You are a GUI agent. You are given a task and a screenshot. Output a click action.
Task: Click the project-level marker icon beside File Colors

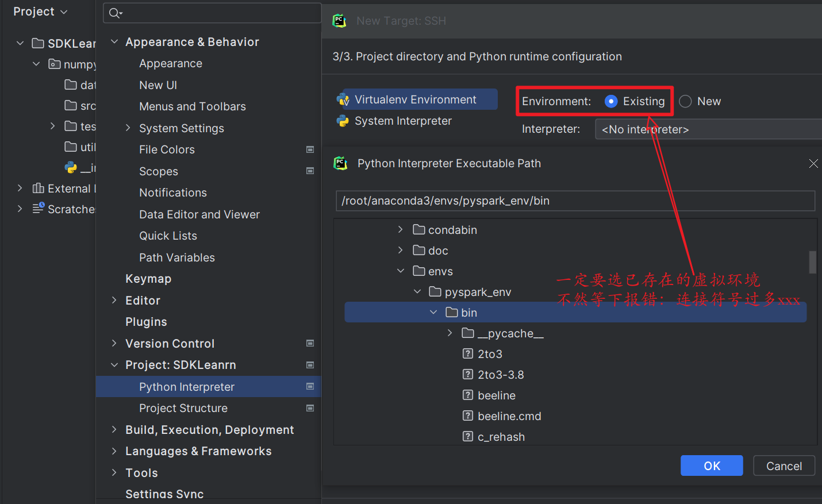click(x=310, y=149)
